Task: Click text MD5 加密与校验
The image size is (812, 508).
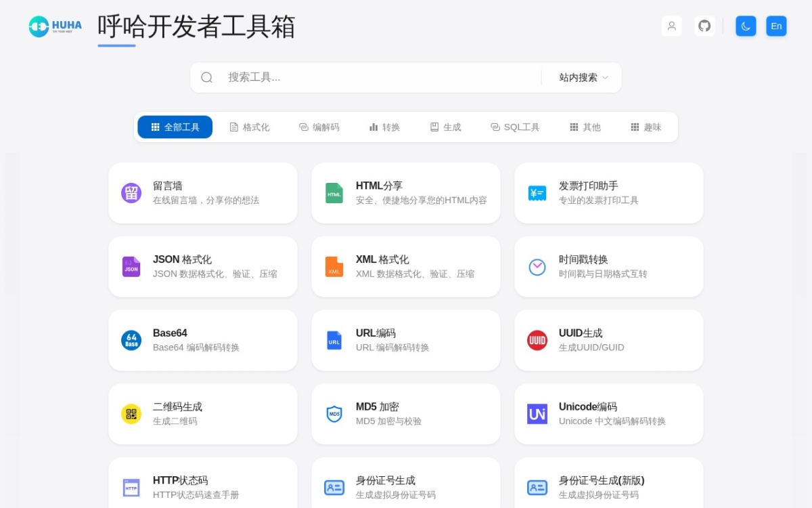Action: tap(389, 422)
